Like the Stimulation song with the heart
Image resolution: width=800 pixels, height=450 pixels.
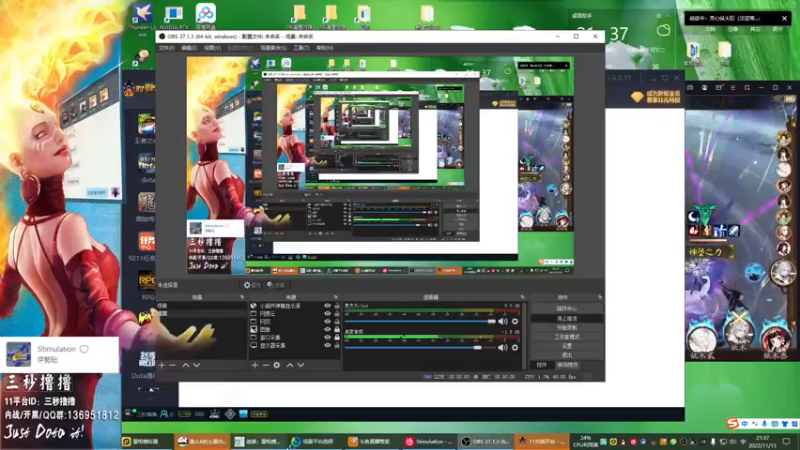[84, 349]
